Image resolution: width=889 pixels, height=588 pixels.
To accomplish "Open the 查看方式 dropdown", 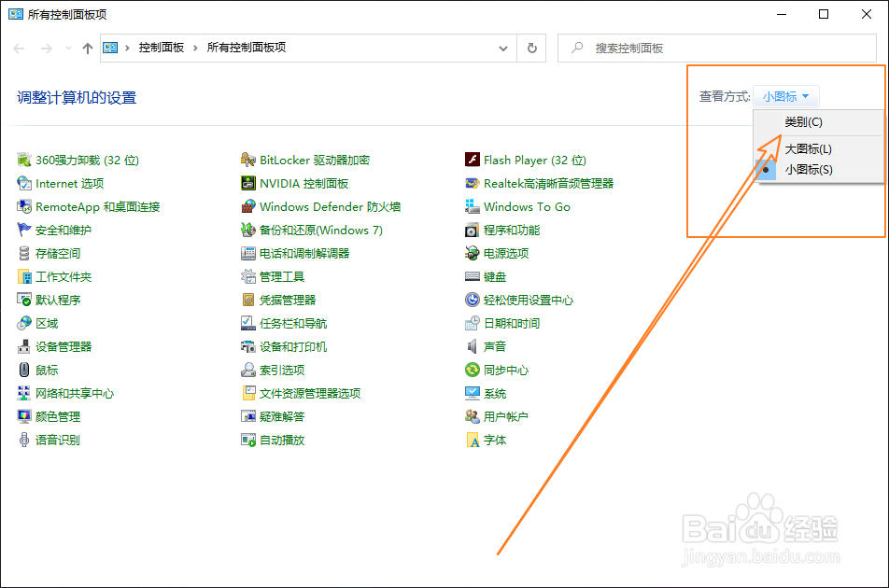I will (x=786, y=95).
